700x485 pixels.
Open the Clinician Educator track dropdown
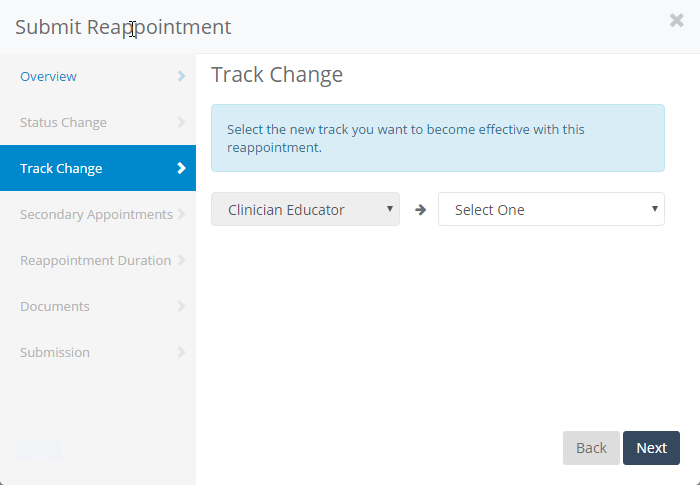305,210
